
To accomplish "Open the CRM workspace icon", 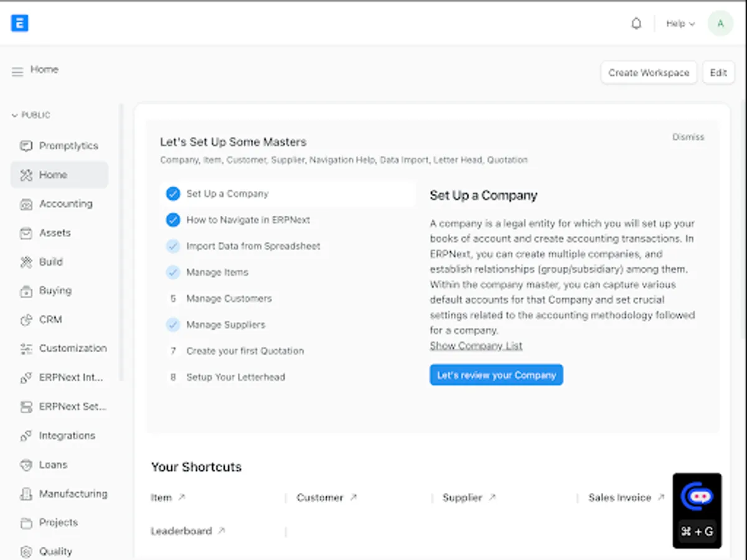I will (26, 320).
